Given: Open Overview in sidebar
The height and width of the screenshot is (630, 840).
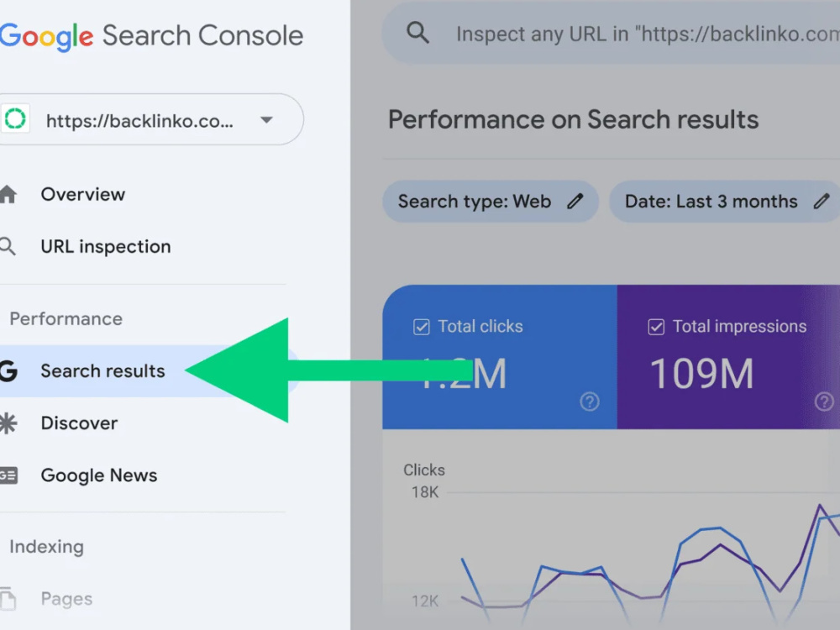Looking at the screenshot, I should tap(83, 194).
